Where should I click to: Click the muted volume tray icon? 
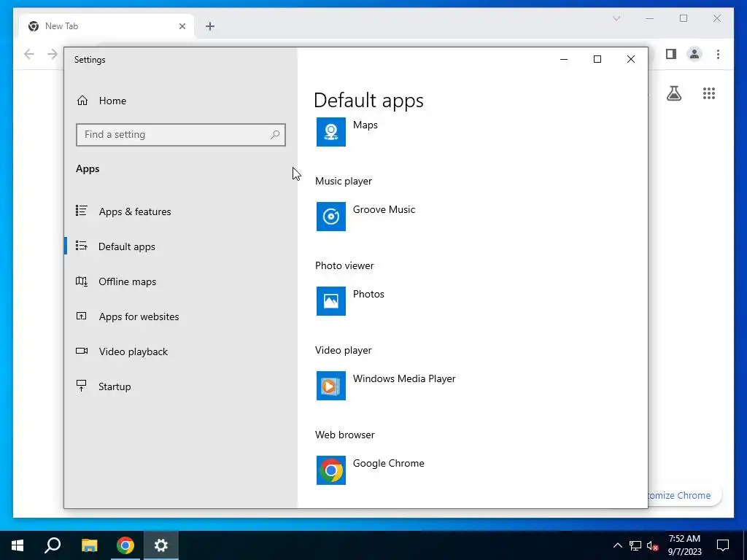tap(652, 545)
